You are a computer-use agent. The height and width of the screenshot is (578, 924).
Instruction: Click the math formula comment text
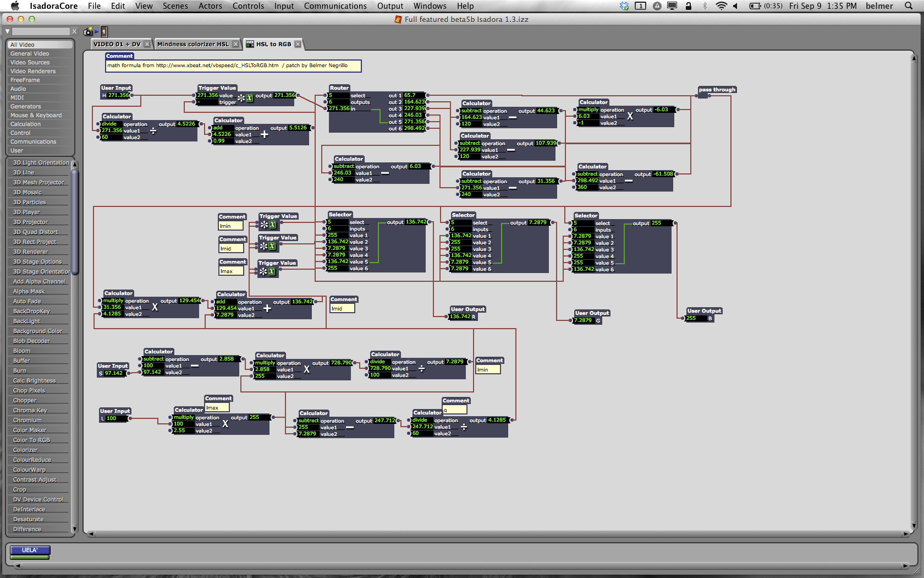coord(227,66)
